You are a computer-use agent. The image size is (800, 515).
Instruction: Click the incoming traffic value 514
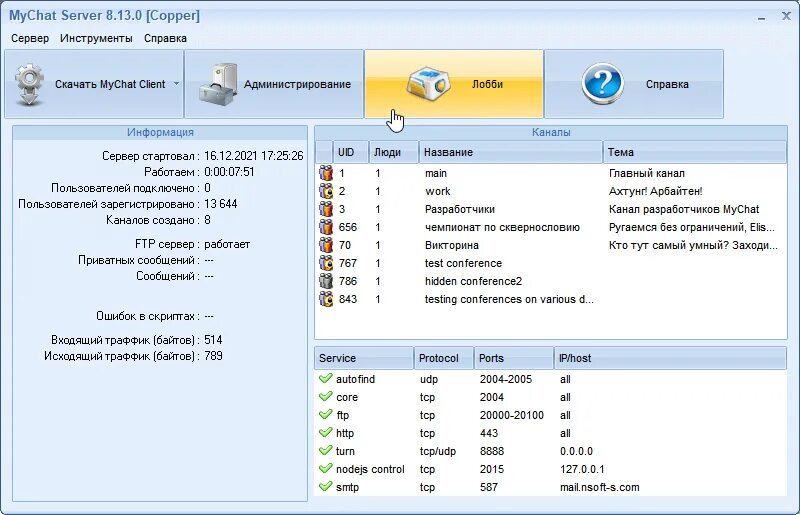pyautogui.click(x=213, y=340)
